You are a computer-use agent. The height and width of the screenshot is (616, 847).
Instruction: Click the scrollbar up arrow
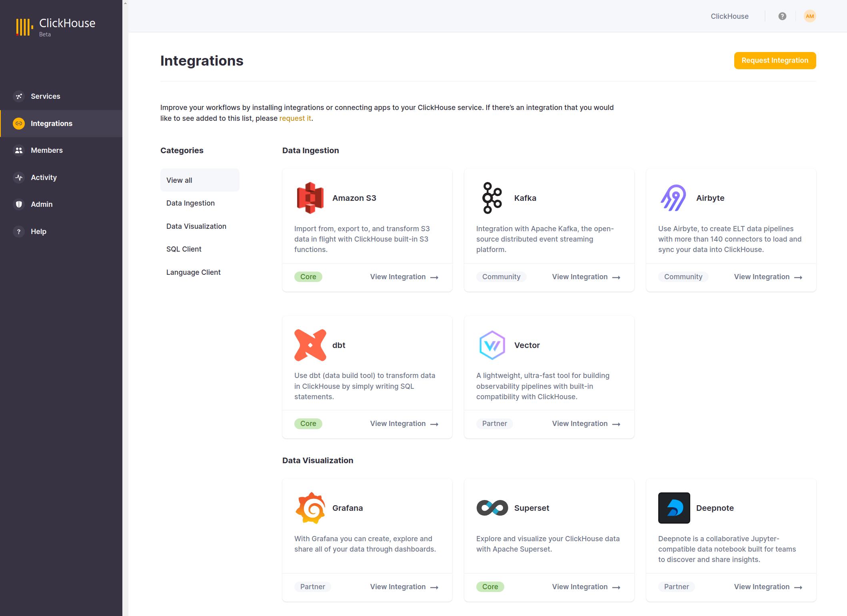click(x=125, y=3)
